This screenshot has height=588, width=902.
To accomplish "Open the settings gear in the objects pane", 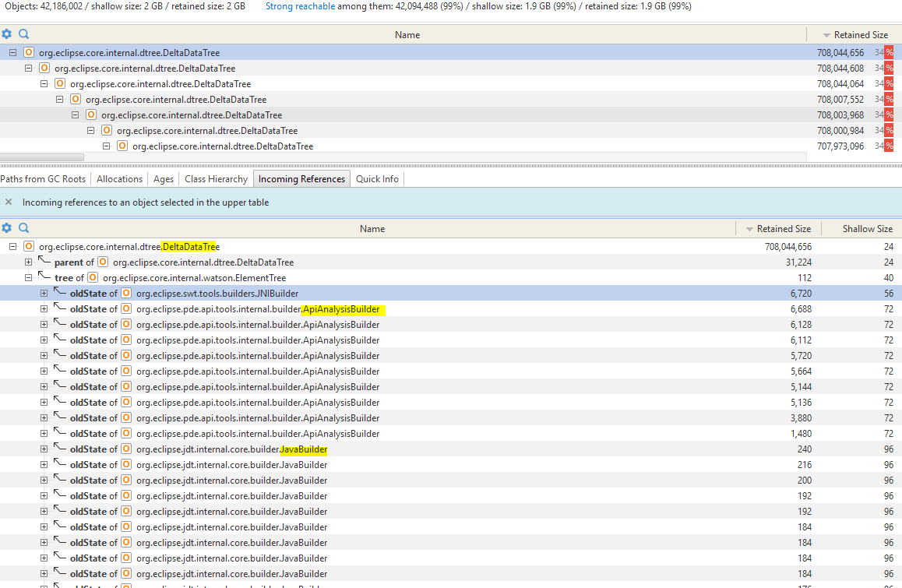I will 7,34.
